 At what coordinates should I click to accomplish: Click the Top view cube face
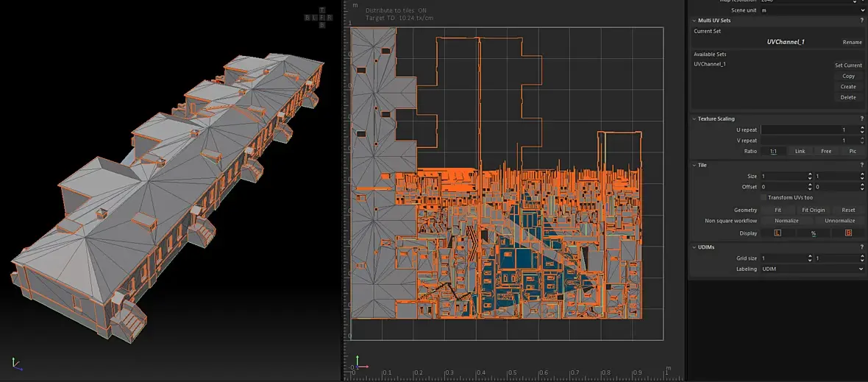(321, 10)
